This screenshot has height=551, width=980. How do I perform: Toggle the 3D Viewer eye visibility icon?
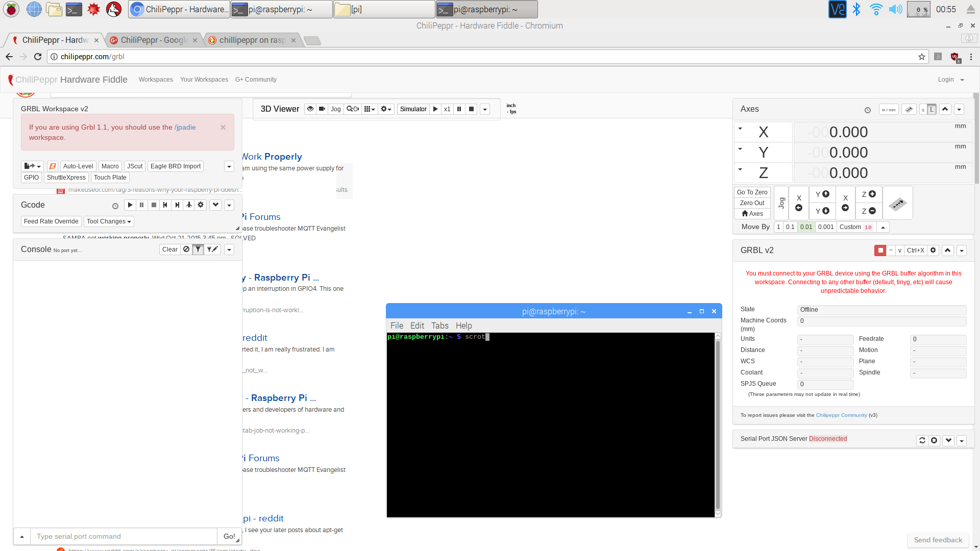[310, 109]
